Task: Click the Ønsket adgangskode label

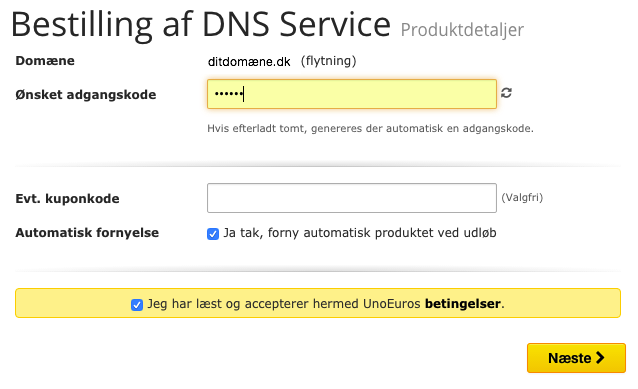Action: 86,95
